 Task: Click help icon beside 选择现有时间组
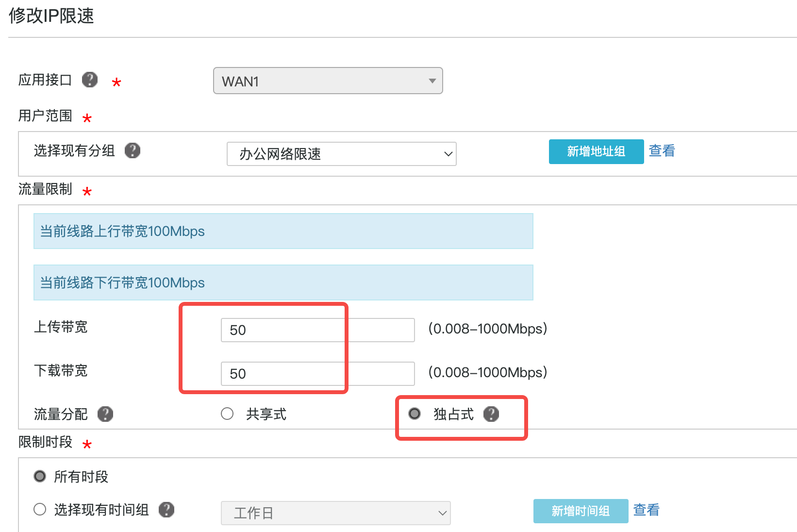(166, 510)
